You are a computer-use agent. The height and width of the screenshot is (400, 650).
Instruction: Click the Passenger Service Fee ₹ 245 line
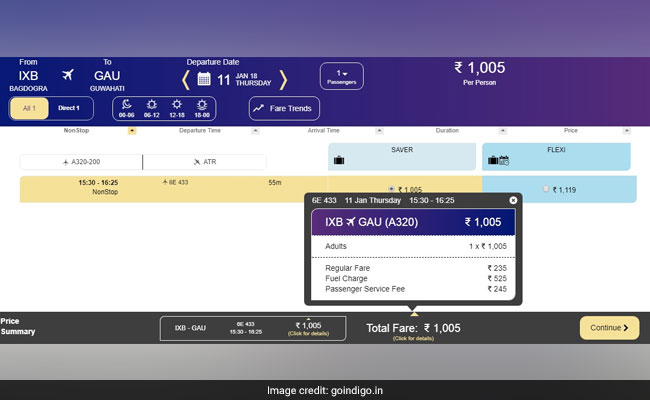point(416,289)
